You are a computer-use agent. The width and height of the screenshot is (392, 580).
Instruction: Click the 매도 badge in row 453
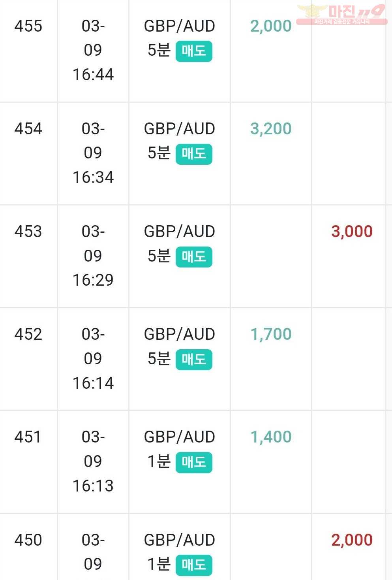pos(194,257)
